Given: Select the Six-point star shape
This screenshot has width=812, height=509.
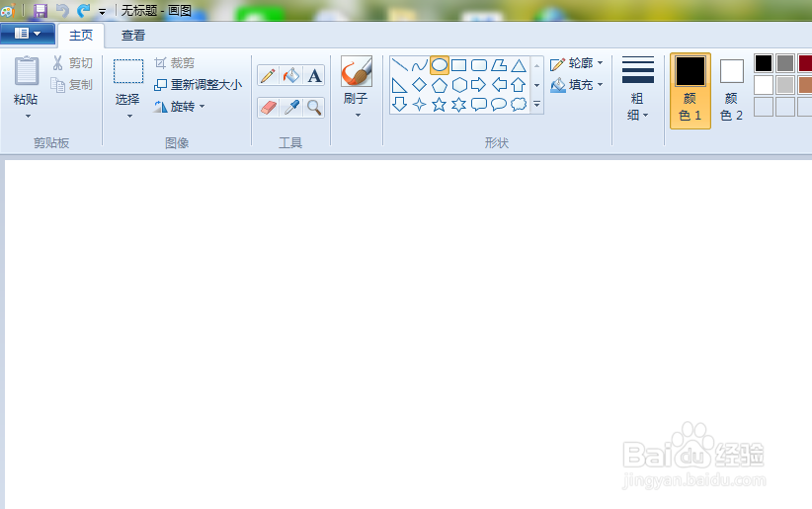Looking at the screenshot, I should [458, 105].
